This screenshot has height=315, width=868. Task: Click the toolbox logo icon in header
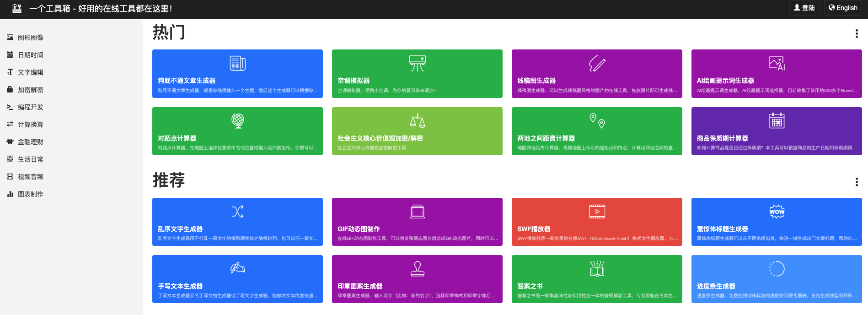17,8
